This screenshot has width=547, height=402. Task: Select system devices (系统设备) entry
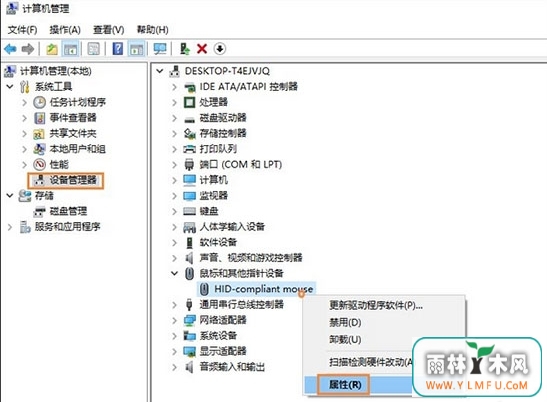tap(218, 336)
